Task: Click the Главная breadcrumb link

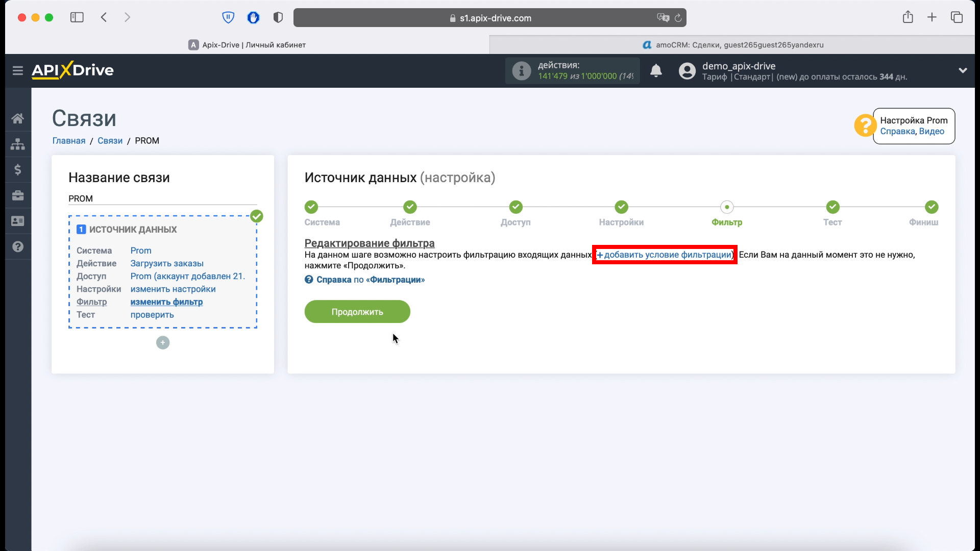Action: (x=69, y=141)
